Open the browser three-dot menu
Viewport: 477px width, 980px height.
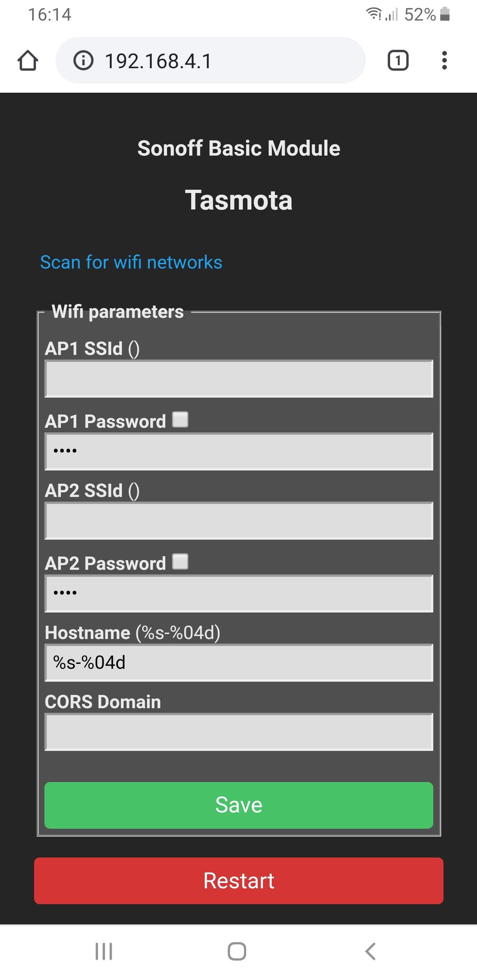(x=444, y=61)
